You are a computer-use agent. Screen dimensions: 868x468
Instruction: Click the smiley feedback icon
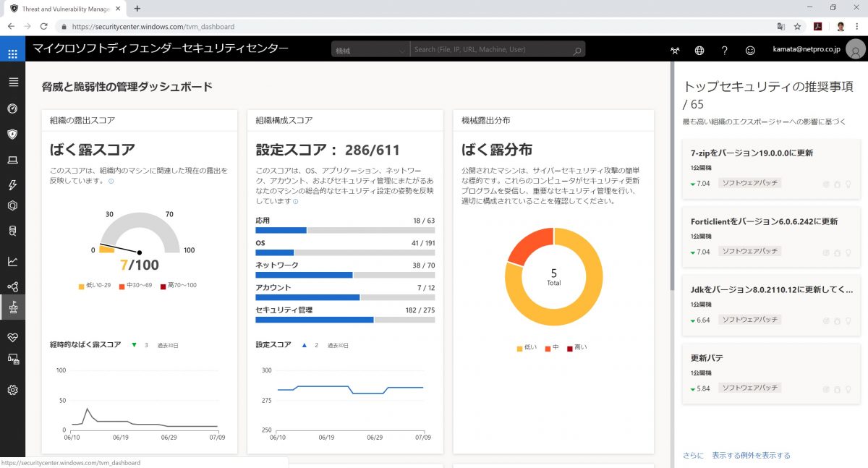(x=750, y=51)
